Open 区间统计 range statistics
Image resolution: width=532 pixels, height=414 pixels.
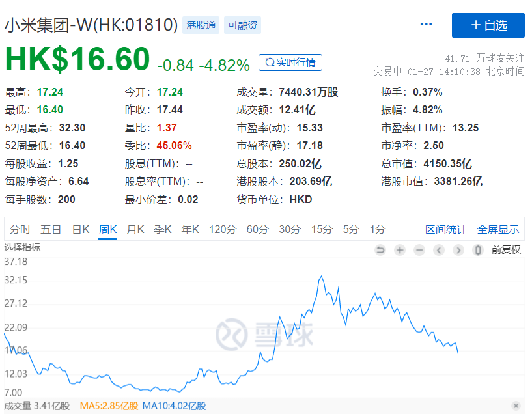[x=446, y=230]
